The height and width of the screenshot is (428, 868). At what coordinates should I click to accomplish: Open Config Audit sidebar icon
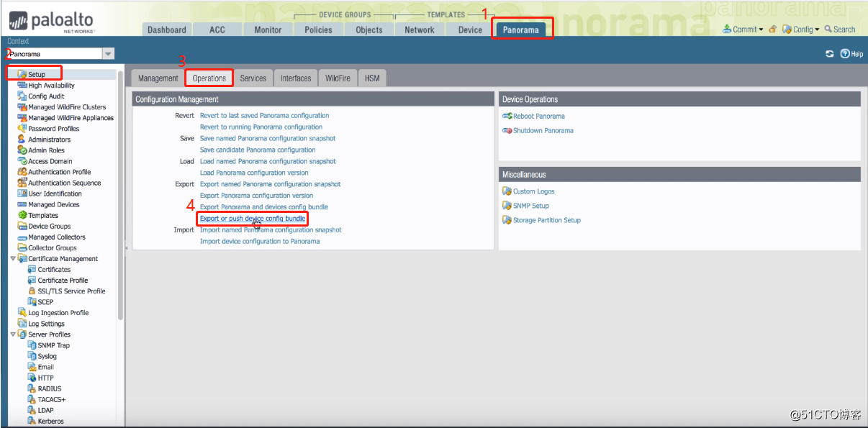[x=22, y=96]
